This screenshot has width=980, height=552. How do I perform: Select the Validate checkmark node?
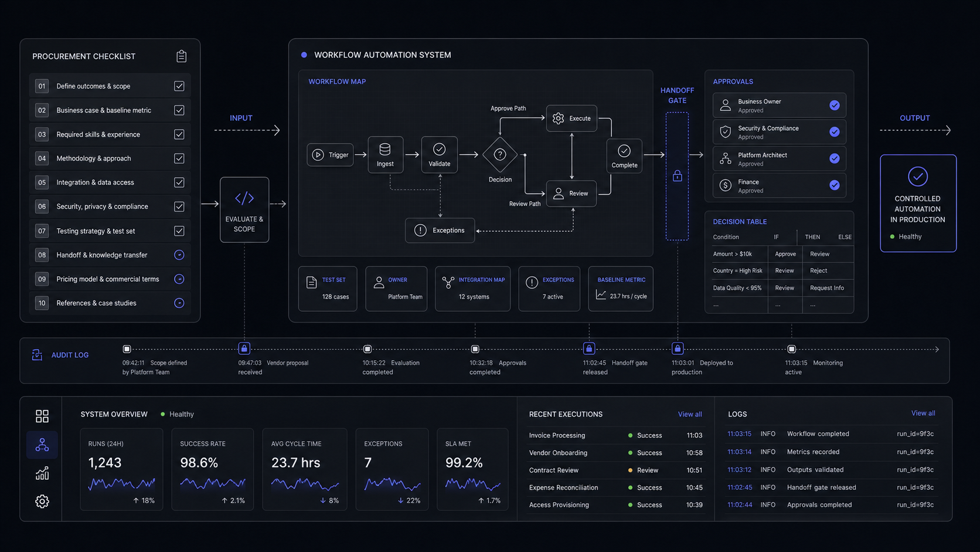point(439,155)
